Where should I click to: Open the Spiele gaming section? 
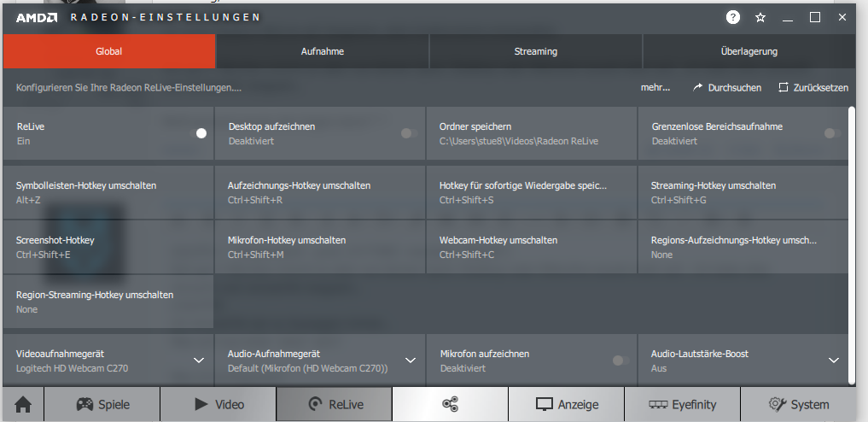(x=102, y=404)
